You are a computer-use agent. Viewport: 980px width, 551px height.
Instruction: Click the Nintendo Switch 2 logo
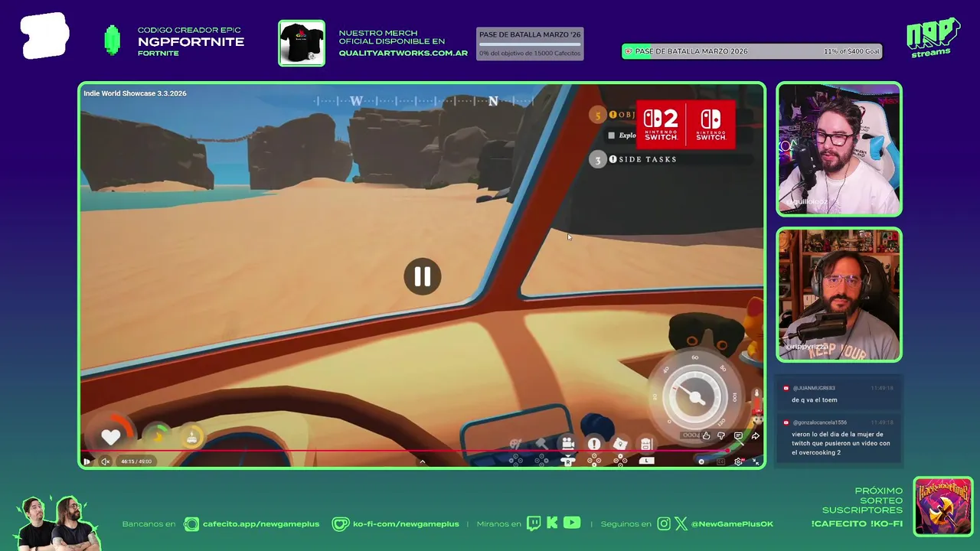click(x=661, y=125)
